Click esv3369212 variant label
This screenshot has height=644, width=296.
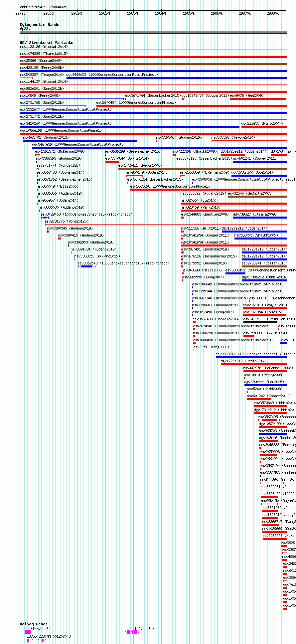pyautogui.click(x=256, y=354)
